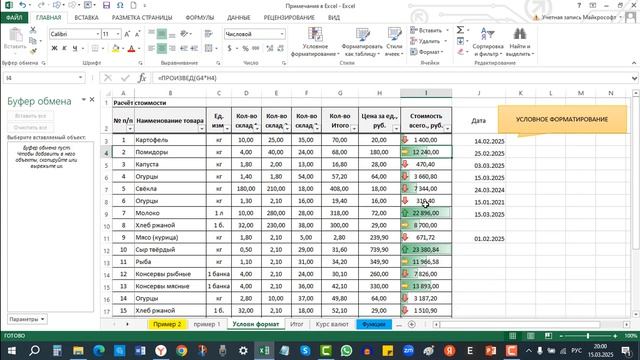Image resolution: width=640 pixels, height=360 pixels.
Task: Click the comma thousands separator icon
Action: 256,49
